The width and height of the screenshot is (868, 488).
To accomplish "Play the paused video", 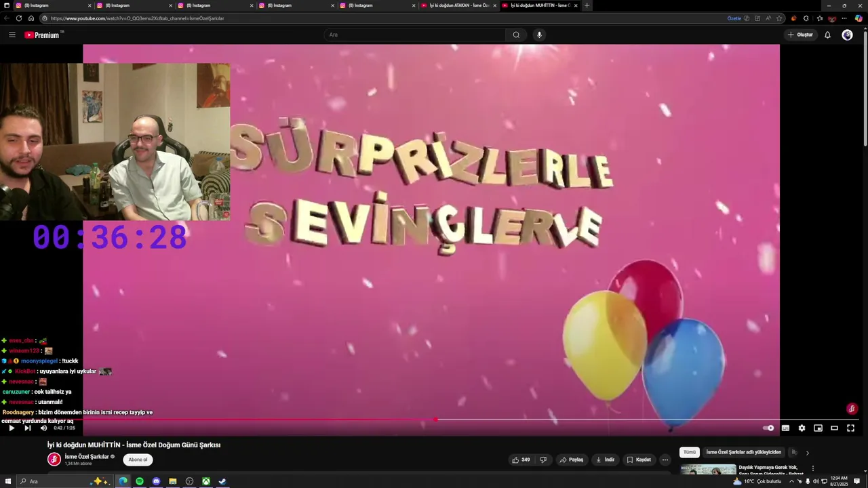I will pos(12,428).
